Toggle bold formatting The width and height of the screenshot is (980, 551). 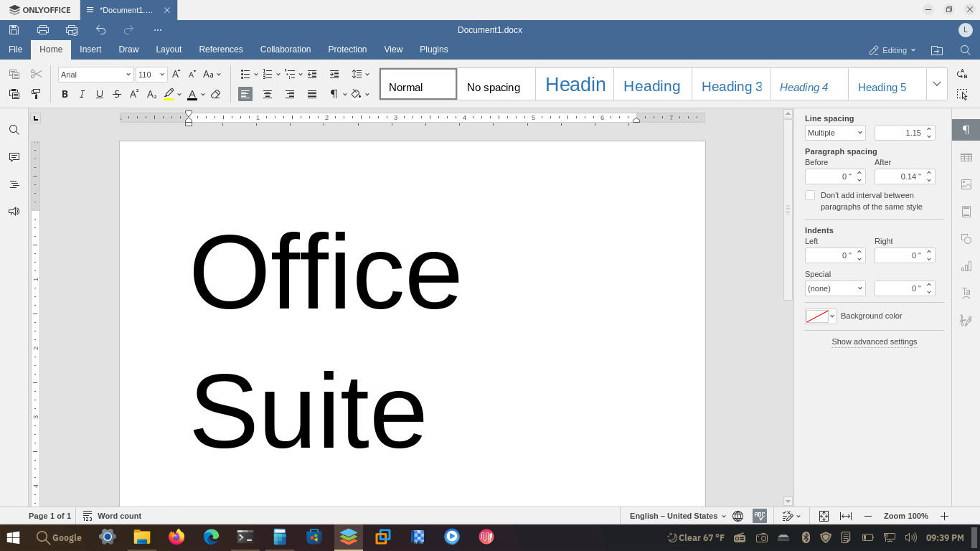(65, 94)
